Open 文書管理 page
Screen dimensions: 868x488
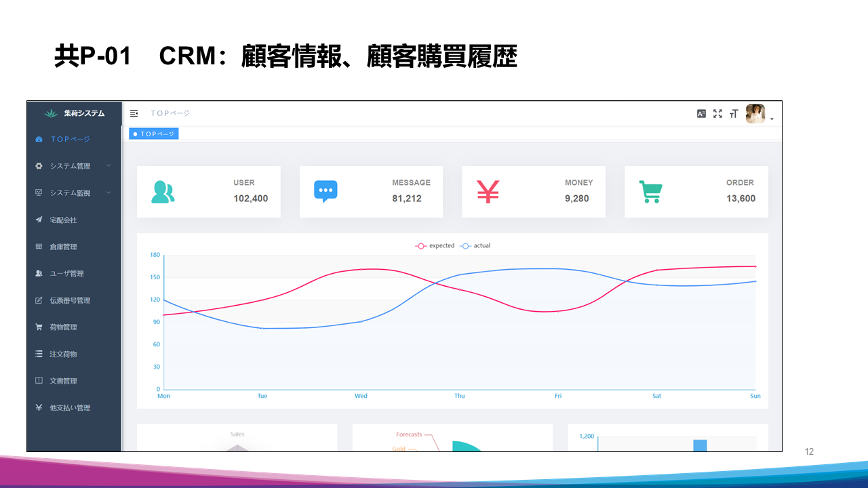(74, 381)
